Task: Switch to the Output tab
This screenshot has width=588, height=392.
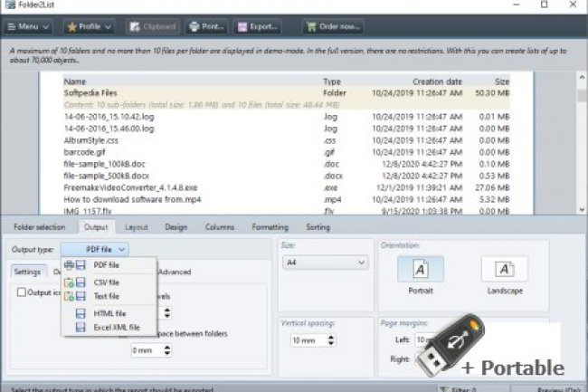Action: [x=96, y=227]
